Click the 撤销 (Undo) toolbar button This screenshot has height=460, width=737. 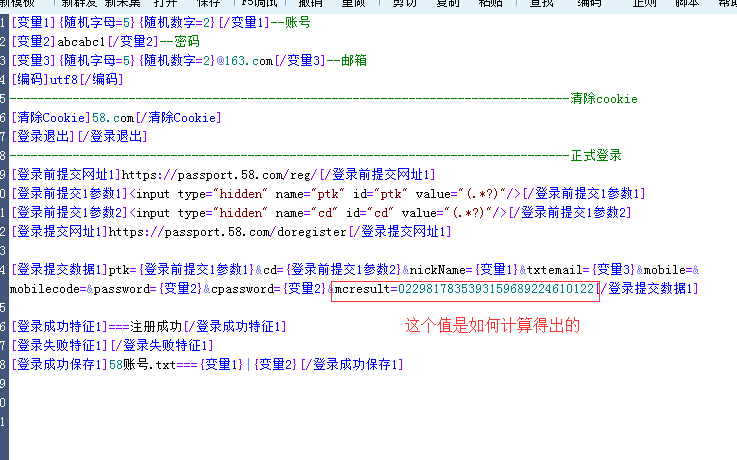(311, 3)
